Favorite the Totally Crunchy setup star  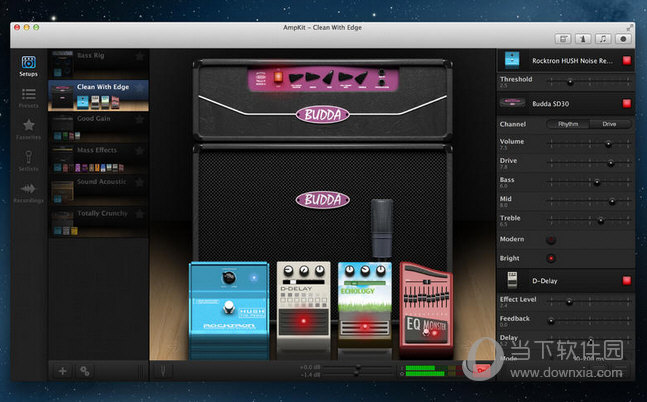coord(140,214)
